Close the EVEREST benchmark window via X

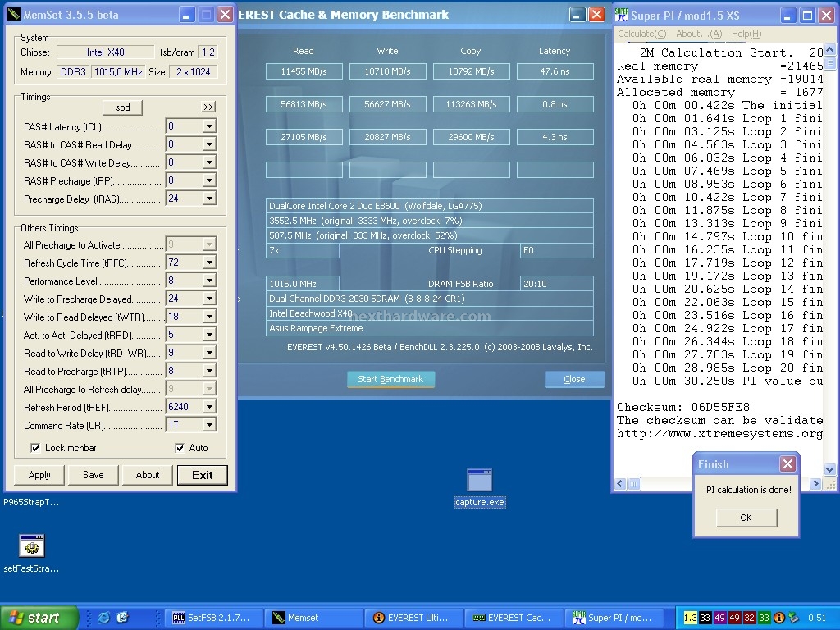pyautogui.click(x=597, y=15)
